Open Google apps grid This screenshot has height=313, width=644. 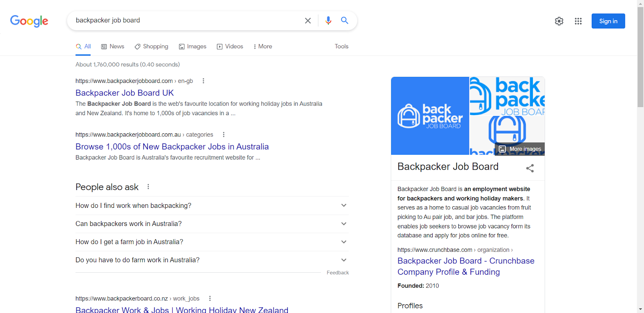(x=578, y=21)
